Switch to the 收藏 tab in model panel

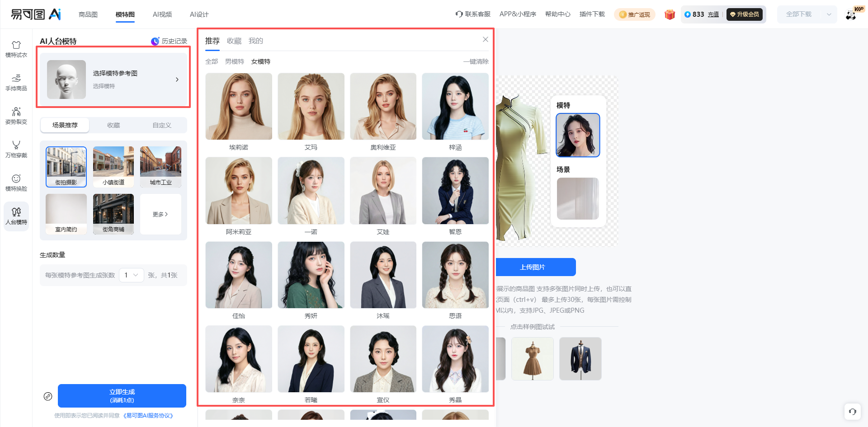pos(234,41)
